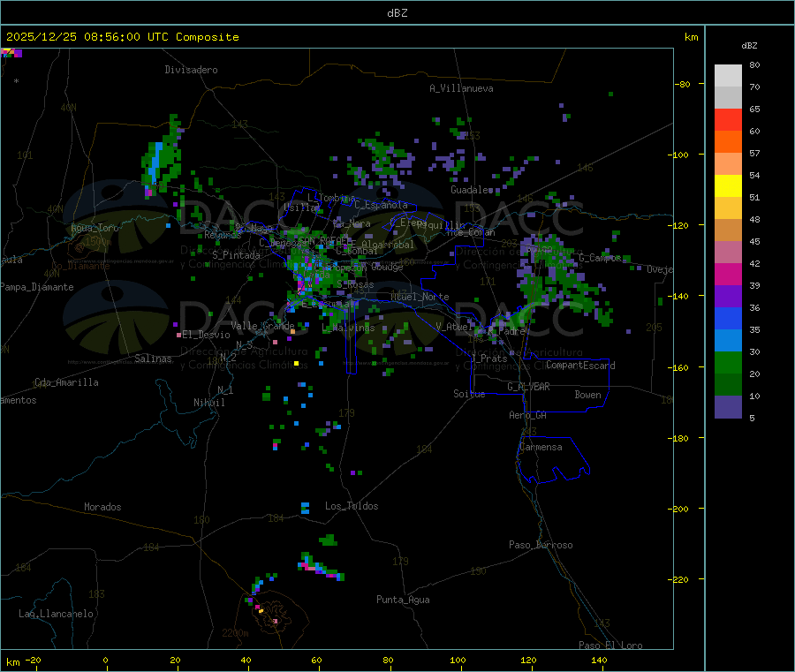Screen dimensions: 795x672
Task: Click the Aero_GA label
Action: pos(528,415)
